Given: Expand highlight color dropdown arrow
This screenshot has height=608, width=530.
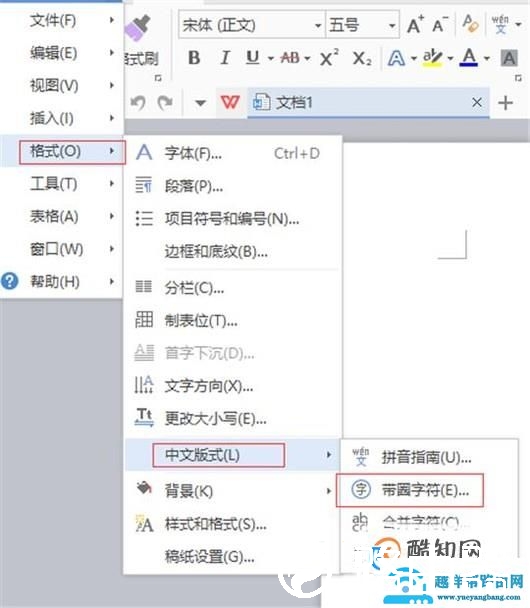Looking at the screenshot, I should pyautogui.click(x=450, y=59).
